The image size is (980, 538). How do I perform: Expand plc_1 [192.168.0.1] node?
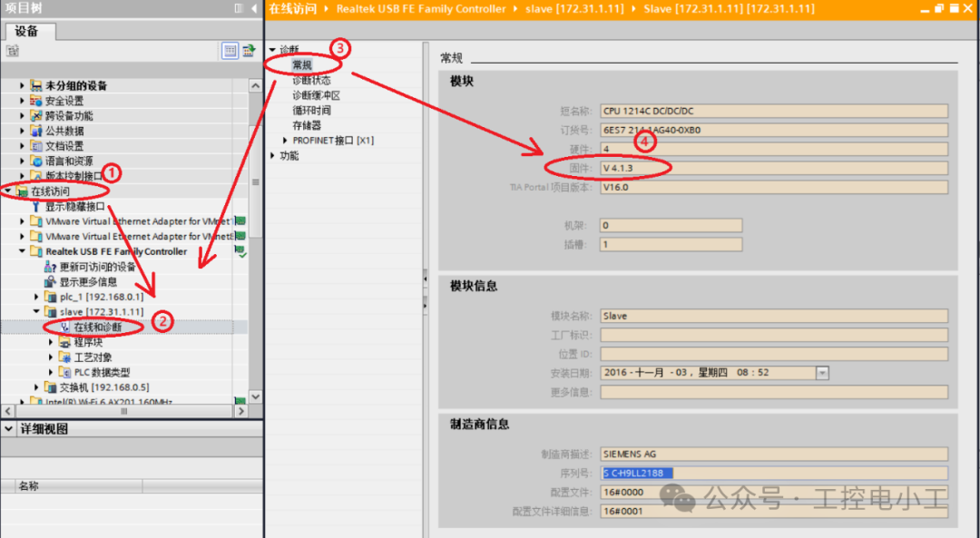[x=36, y=297]
